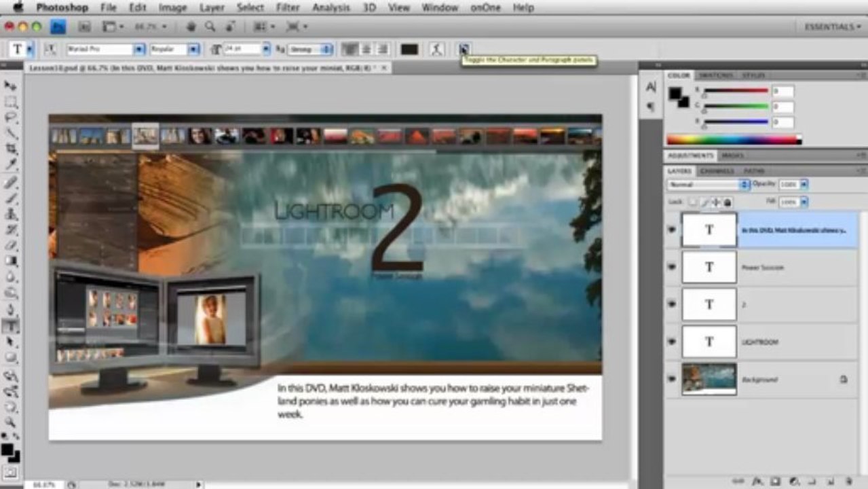Screen dimensions: 868x489
Task: Toggle text orientation icon in options bar
Action: pos(50,49)
